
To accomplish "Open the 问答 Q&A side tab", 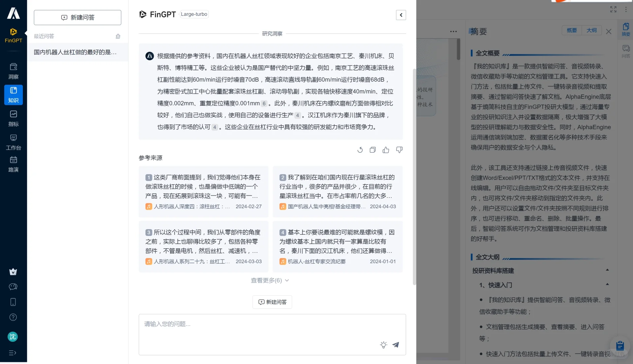I will 626,51.
